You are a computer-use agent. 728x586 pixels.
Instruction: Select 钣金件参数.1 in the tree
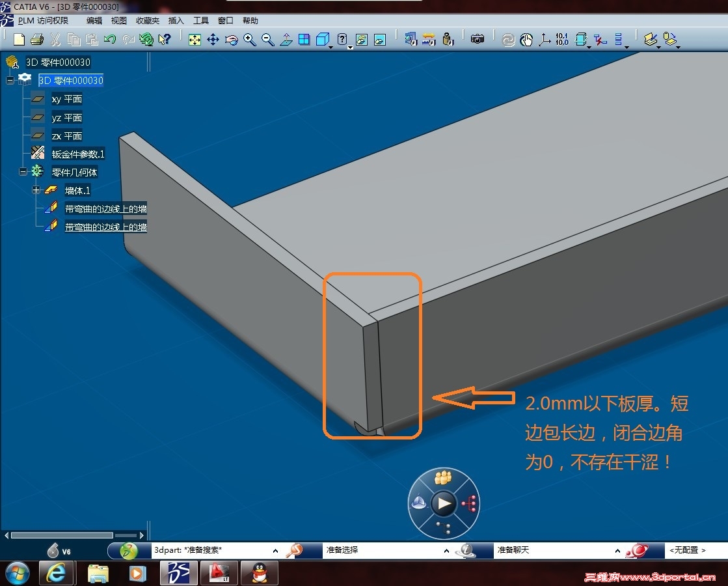pos(78,154)
